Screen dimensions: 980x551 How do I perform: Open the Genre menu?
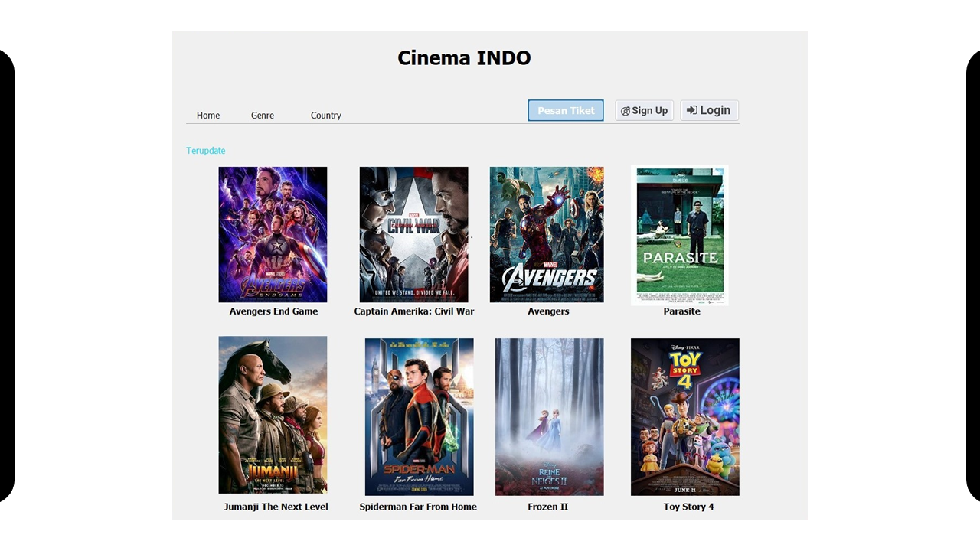pos(263,116)
